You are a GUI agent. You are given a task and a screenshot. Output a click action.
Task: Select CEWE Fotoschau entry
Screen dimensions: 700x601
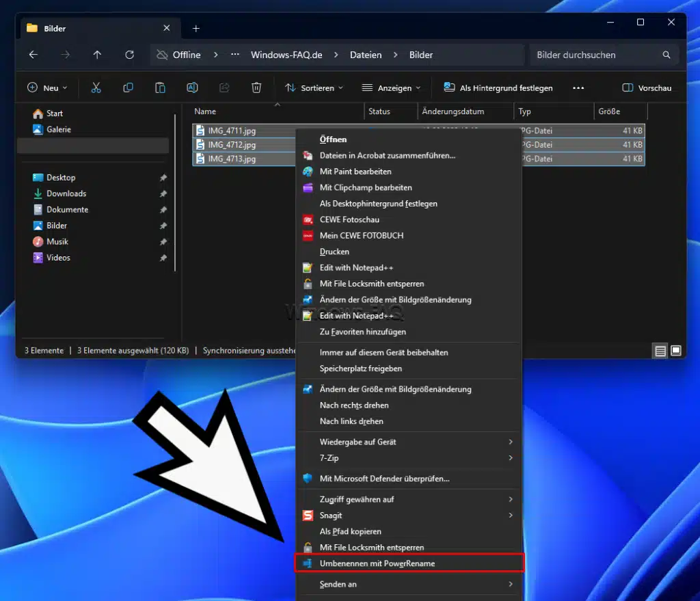[x=409, y=219]
